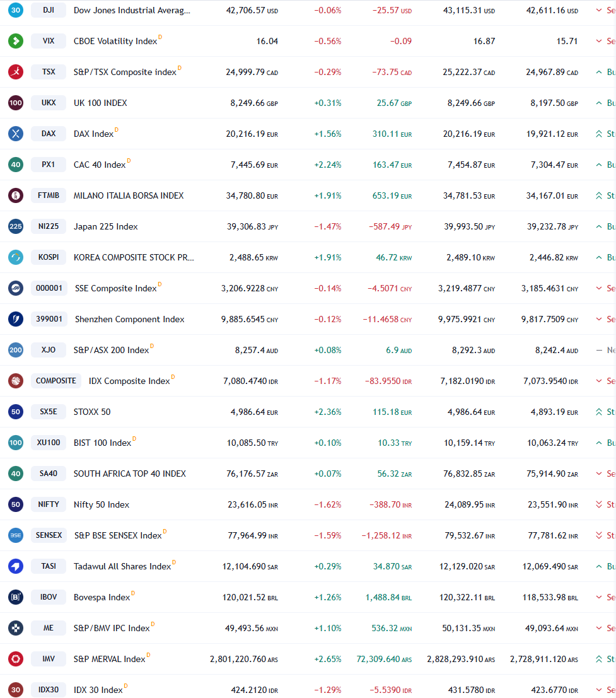Viewport: 616px width, 698px height.
Task: Open S&P MERVAL Index link
Action: pos(110,659)
